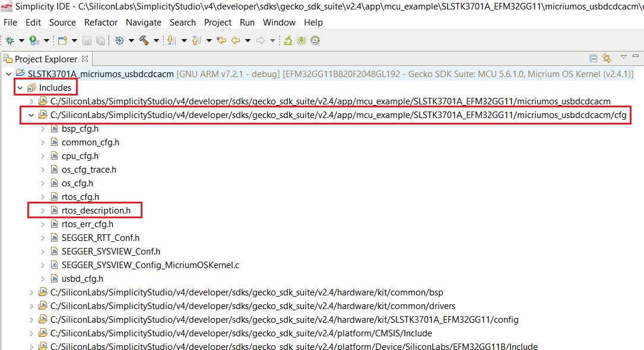This screenshot has height=350, width=644.
Task: Click the Collapse All icon in Project Explorer
Action: 593,58
